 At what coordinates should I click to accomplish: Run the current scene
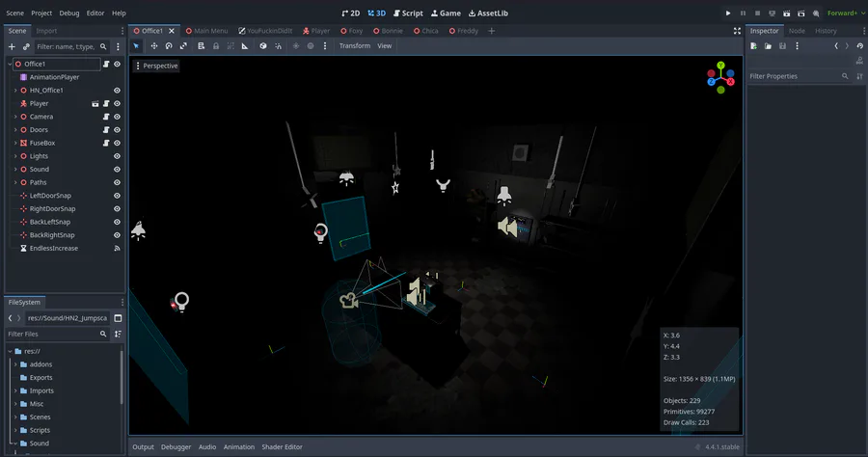(787, 13)
